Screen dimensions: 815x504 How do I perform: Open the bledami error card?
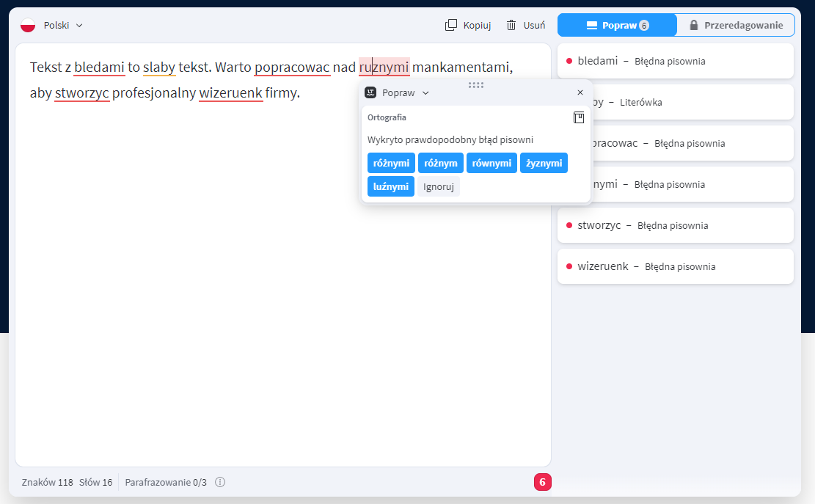click(675, 61)
